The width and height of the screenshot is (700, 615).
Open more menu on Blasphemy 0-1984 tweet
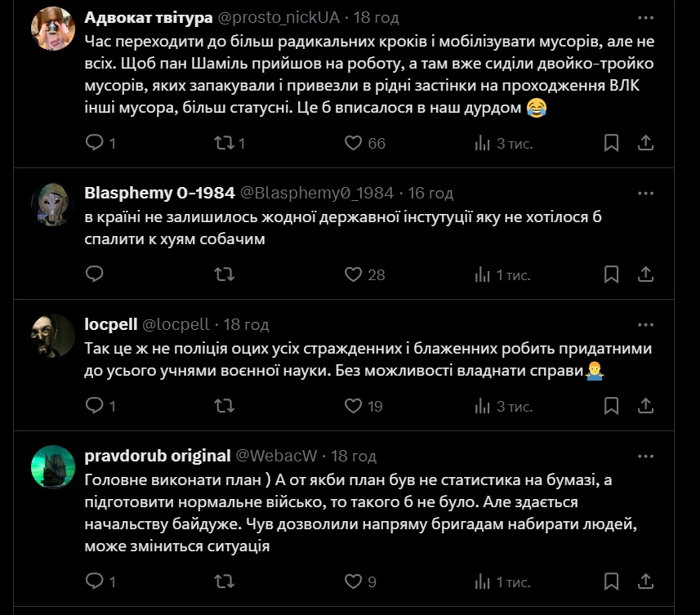(x=645, y=194)
